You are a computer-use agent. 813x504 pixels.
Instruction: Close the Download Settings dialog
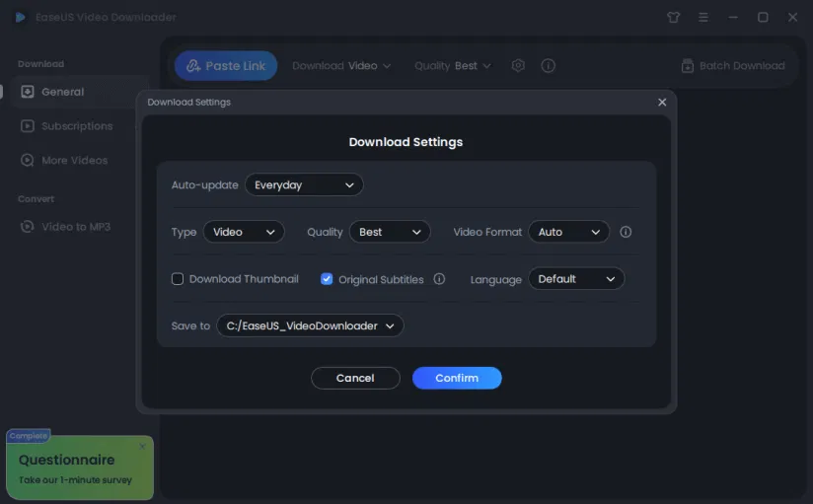coord(662,103)
